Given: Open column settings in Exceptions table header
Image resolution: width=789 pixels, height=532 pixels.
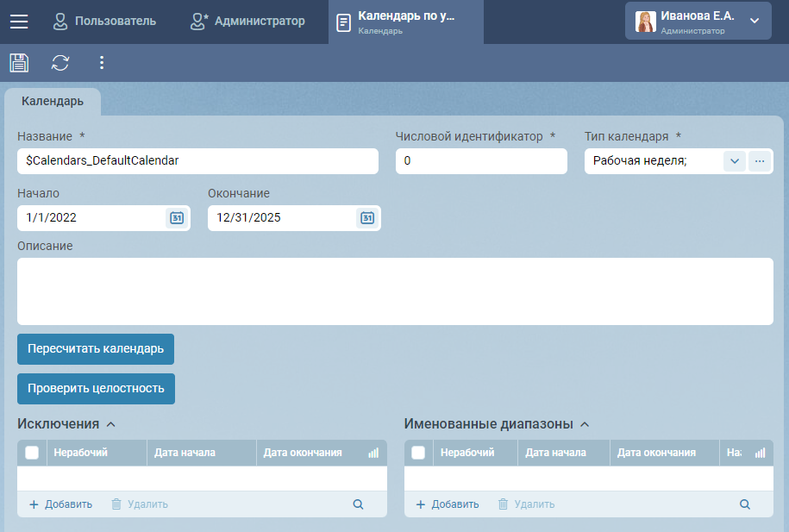Looking at the screenshot, I should click(373, 453).
